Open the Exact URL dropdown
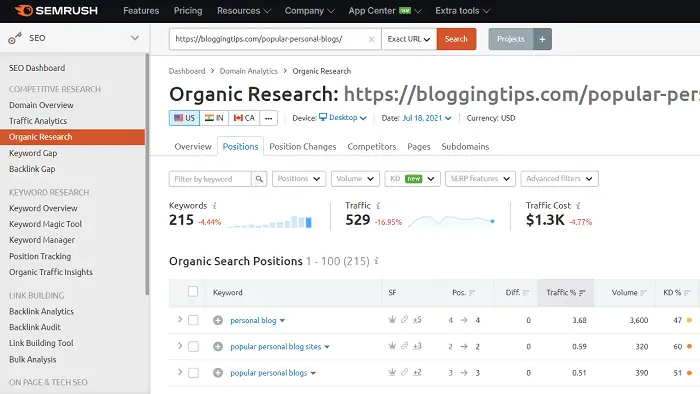 [409, 39]
